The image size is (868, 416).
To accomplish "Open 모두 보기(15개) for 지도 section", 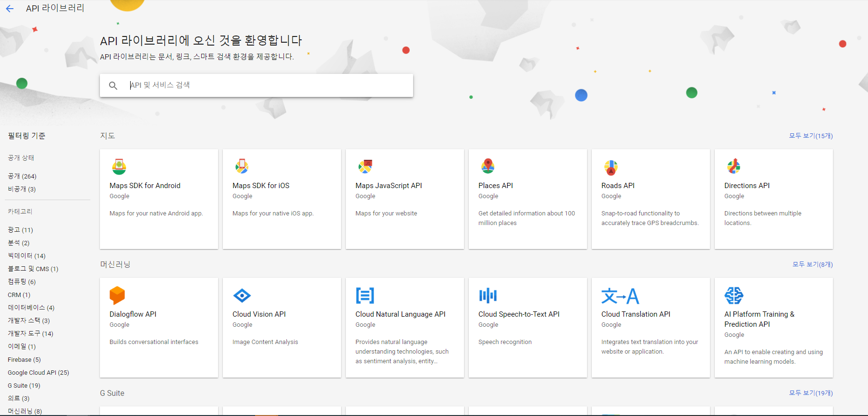I will point(811,136).
